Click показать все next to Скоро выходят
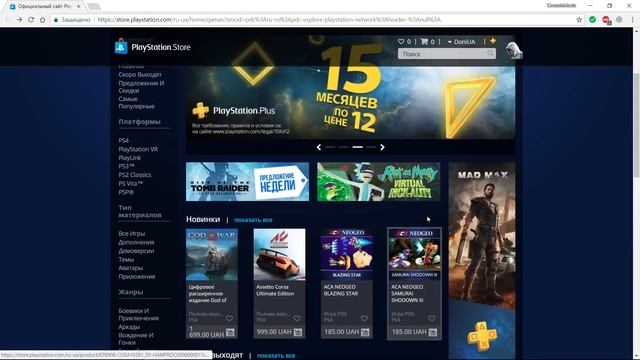 coord(276,356)
